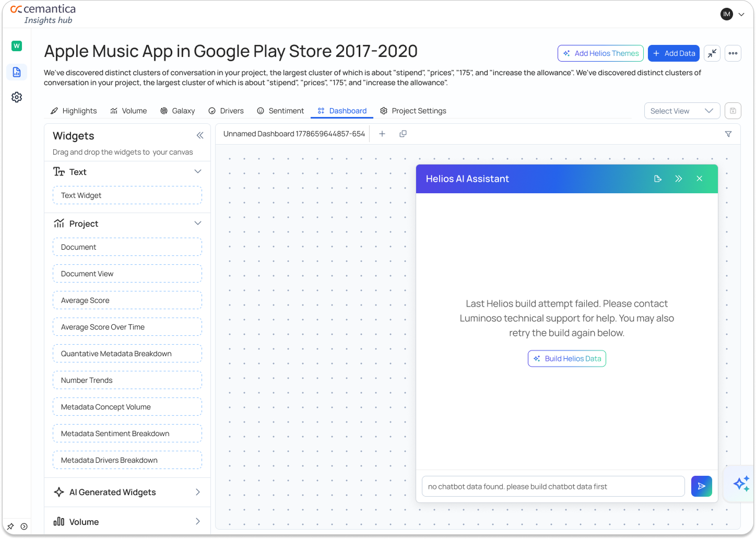Select the Document View widget
The image size is (756, 539).
coord(127,274)
